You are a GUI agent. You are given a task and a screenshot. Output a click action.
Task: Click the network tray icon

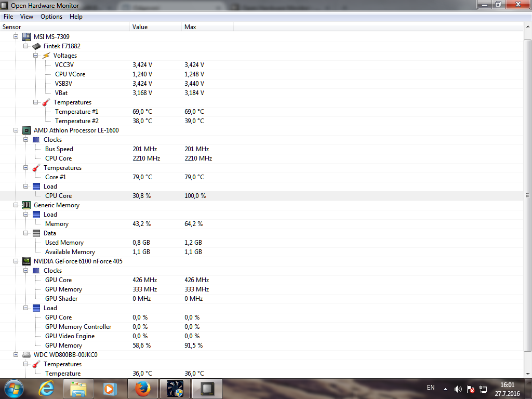pos(483,389)
